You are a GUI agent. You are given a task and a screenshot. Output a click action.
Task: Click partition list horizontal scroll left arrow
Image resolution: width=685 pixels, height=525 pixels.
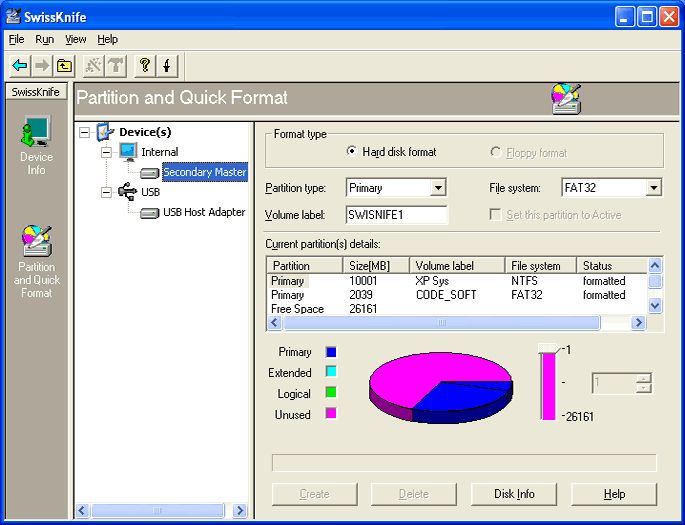(274, 323)
